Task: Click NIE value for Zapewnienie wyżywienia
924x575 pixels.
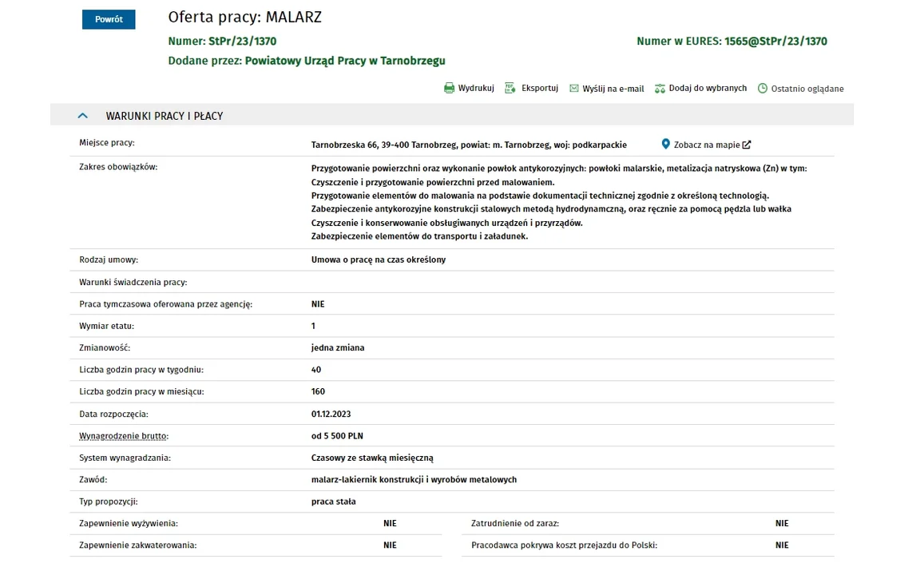Action: coord(390,523)
